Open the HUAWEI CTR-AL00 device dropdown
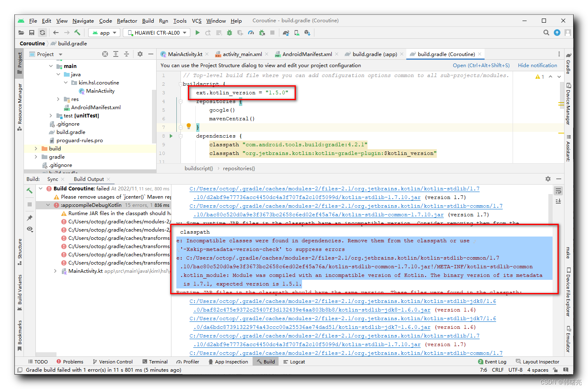This screenshot has height=389, width=588. pos(156,33)
